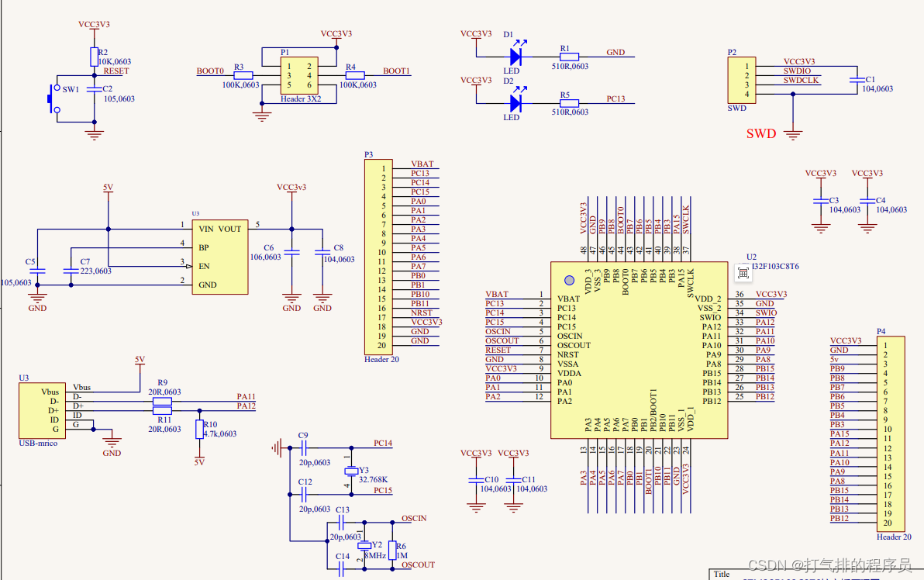Click the PA11 net label on USB D- line
This screenshot has height=580, width=924.
point(247,397)
